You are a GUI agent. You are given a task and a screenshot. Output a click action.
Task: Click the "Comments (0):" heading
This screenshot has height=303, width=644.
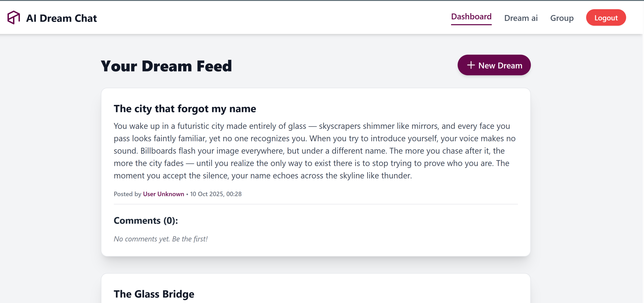tap(146, 221)
